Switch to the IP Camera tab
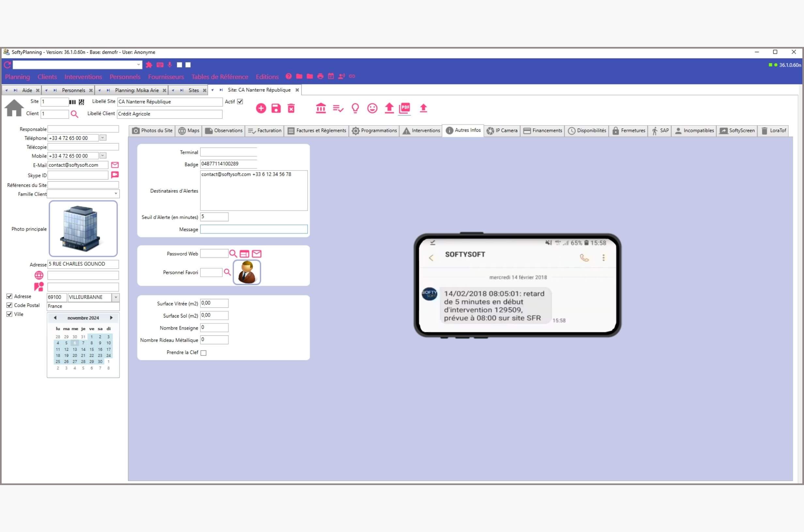The image size is (804, 532). pyautogui.click(x=502, y=131)
